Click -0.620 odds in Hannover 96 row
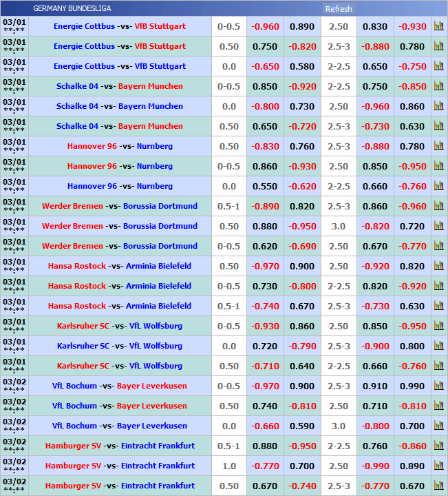Screen dimensions: 448x496 [302, 186]
